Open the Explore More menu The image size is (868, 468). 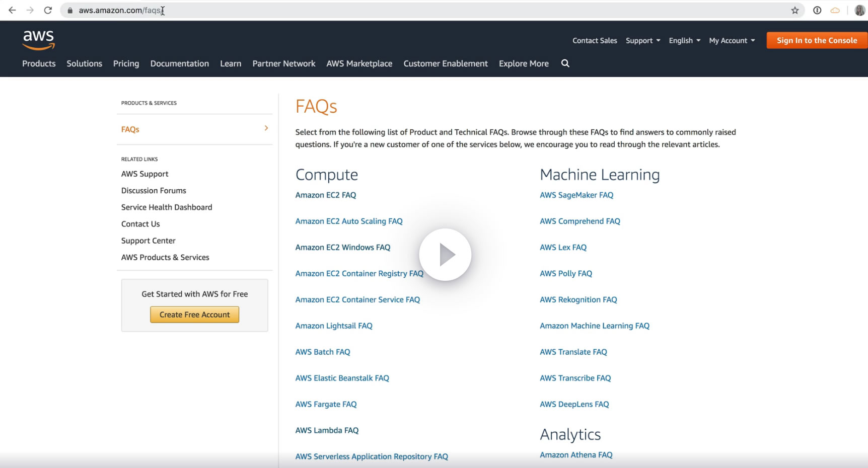point(524,63)
